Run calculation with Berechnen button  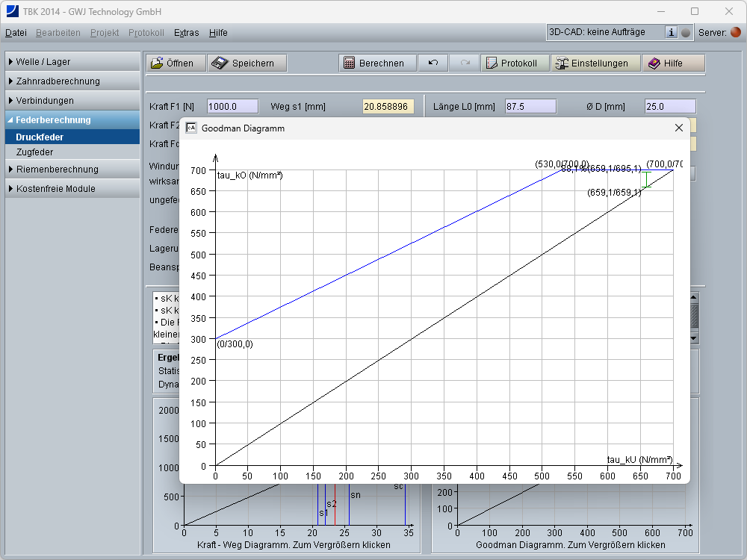(x=374, y=63)
